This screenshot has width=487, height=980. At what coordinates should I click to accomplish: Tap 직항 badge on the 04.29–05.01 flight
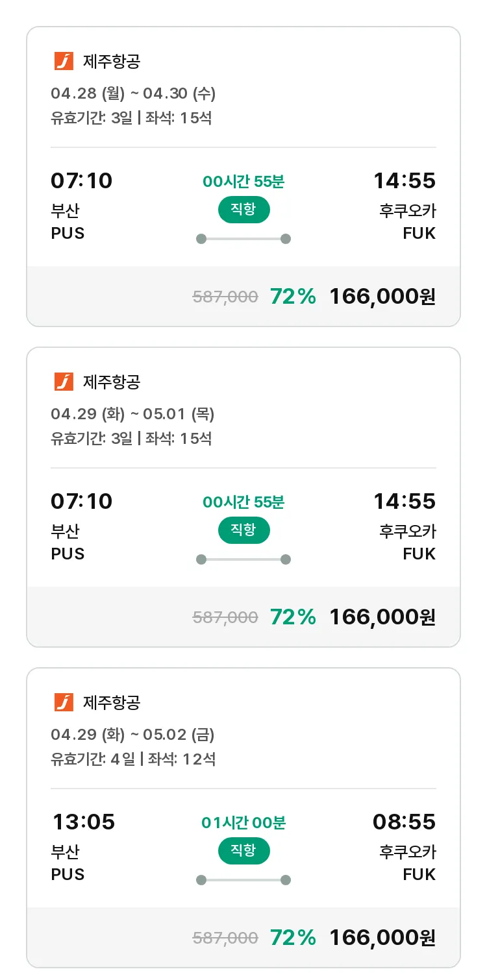click(x=243, y=530)
